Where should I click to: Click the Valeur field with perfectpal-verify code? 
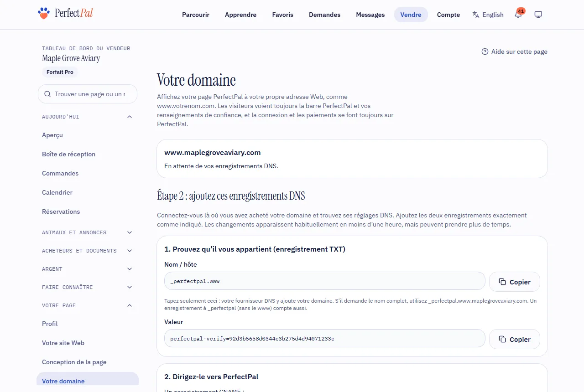[325, 338]
